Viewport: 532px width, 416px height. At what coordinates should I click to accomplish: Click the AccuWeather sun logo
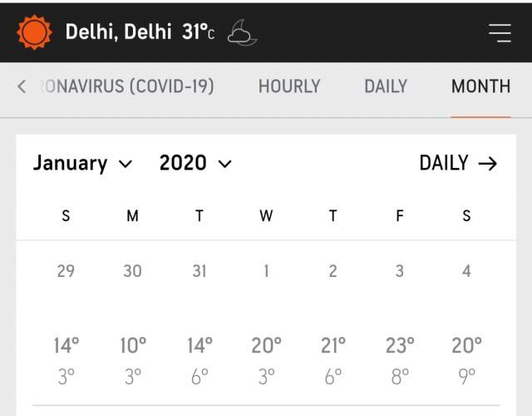[x=34, y=32]
